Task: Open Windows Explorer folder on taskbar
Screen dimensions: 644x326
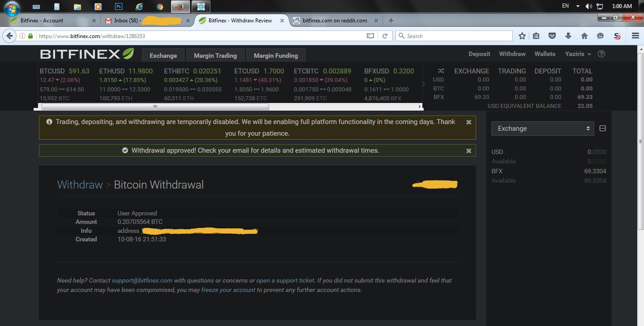Action: click(x=77, y=7)
